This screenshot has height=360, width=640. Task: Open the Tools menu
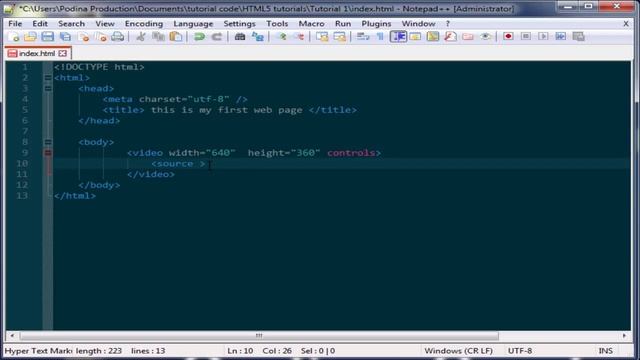click(x=277, y=24)
